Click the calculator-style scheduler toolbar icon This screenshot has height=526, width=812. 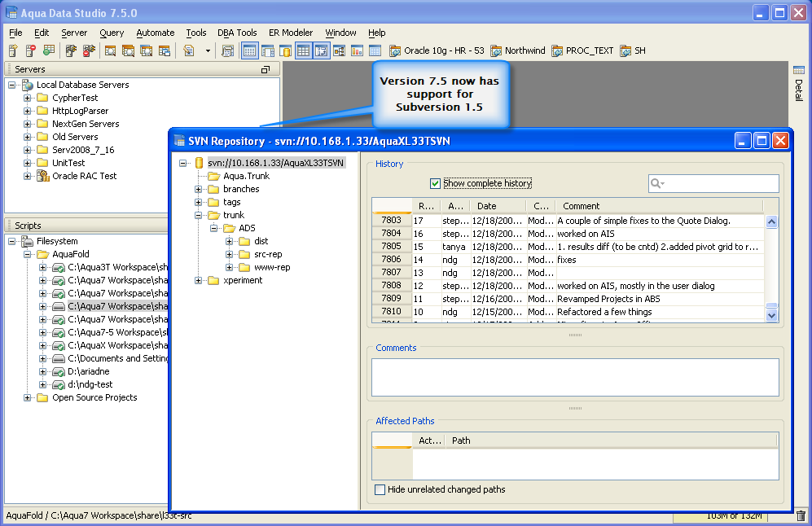click(227, 50)
